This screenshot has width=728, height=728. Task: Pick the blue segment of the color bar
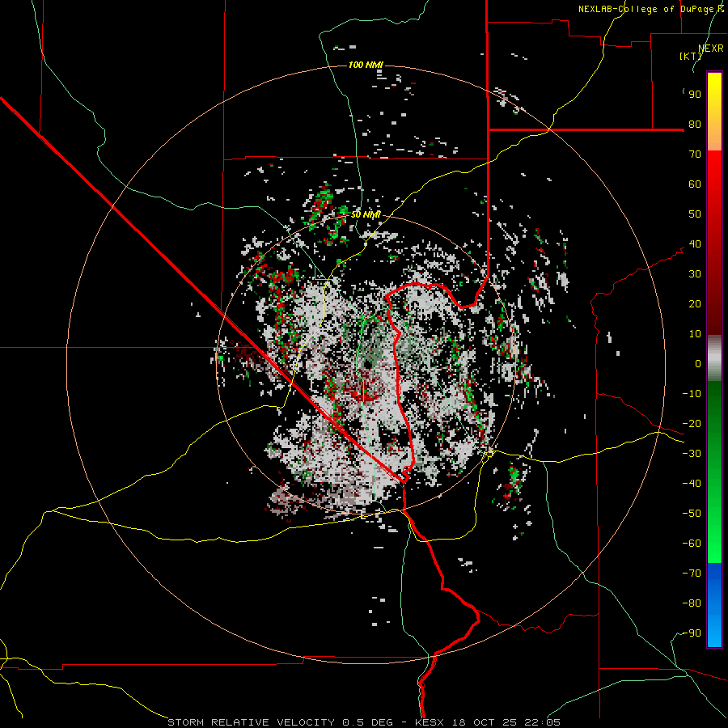(714, 604)
